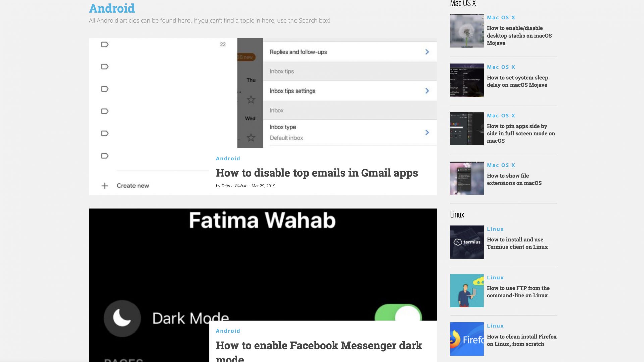Click the star icon below Wed

pos(251,138)
